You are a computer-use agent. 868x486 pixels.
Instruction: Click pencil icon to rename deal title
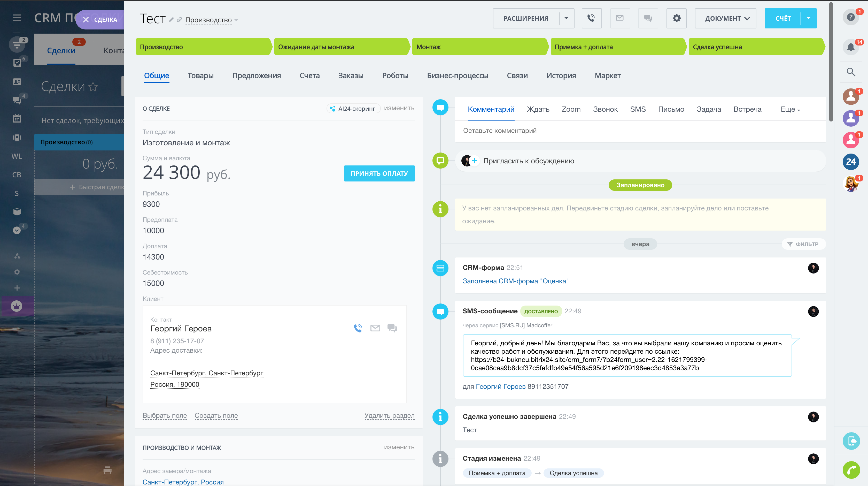[x=171, y=20]
